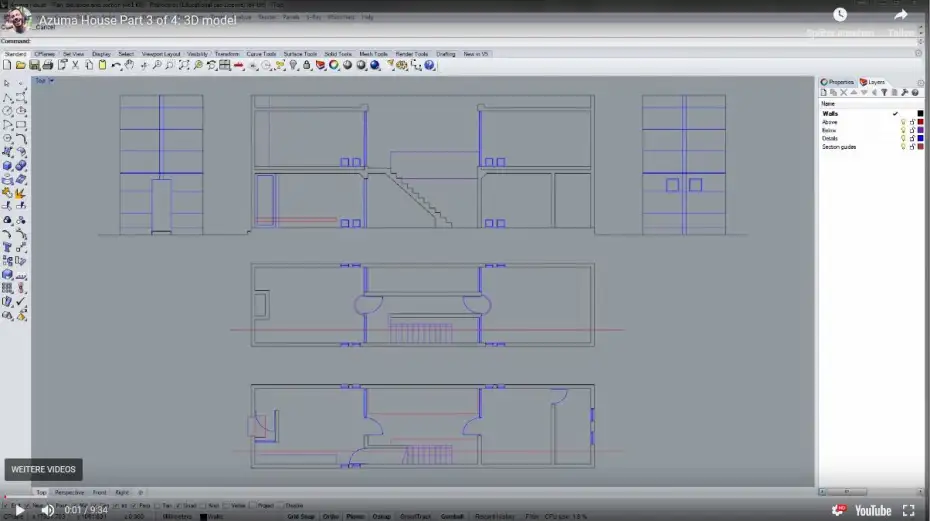The height and width of the screenshot is (521, 930).
Task: Select the Pan hand tool
Action: (x=129, y=65)
